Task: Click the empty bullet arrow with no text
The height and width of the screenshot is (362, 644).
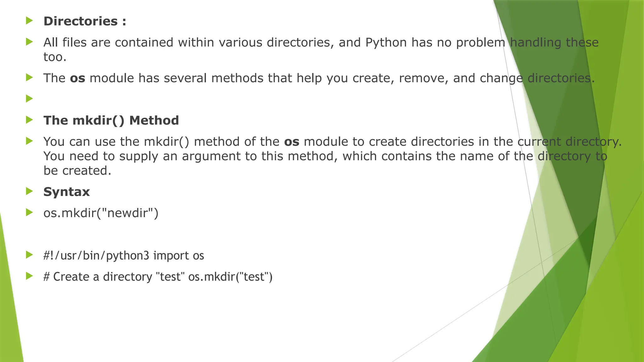Action: [x=29, y=99]
